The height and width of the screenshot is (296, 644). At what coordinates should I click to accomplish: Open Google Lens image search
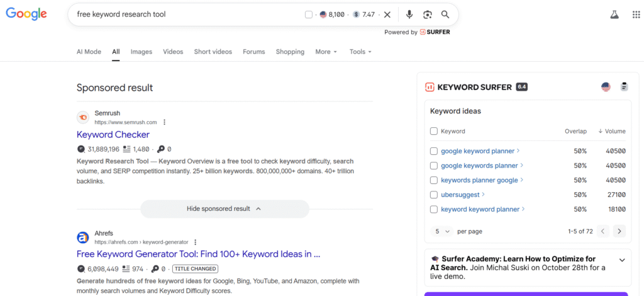(427, 14)
